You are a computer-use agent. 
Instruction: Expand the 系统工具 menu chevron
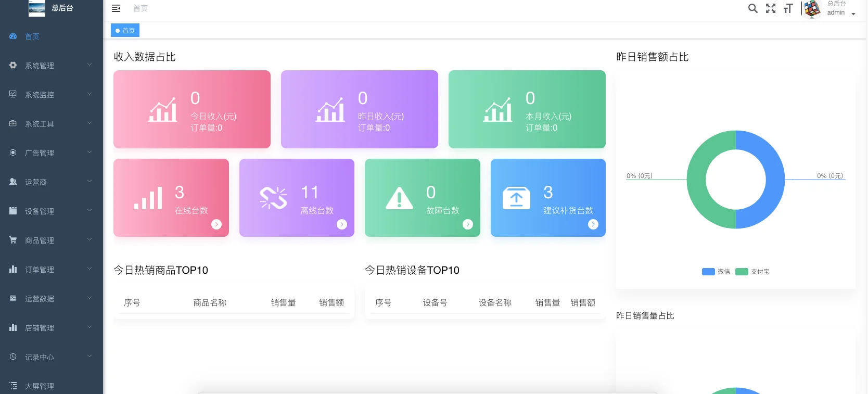pos(90,123)
